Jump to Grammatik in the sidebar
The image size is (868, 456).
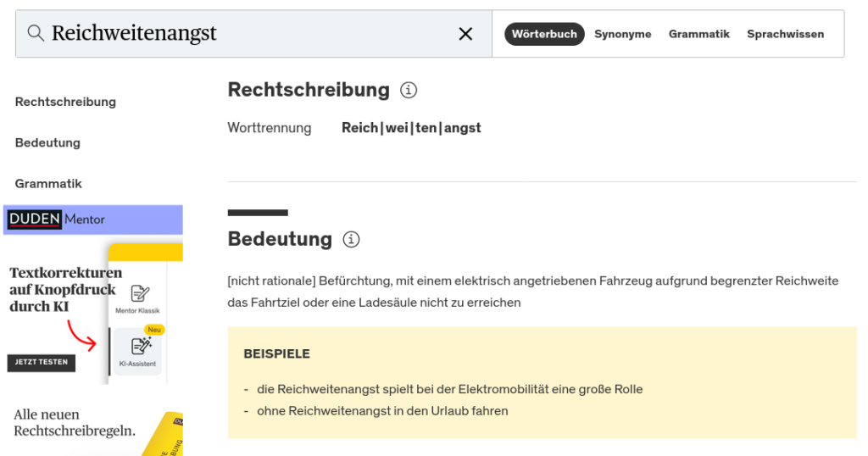[48, 183]
